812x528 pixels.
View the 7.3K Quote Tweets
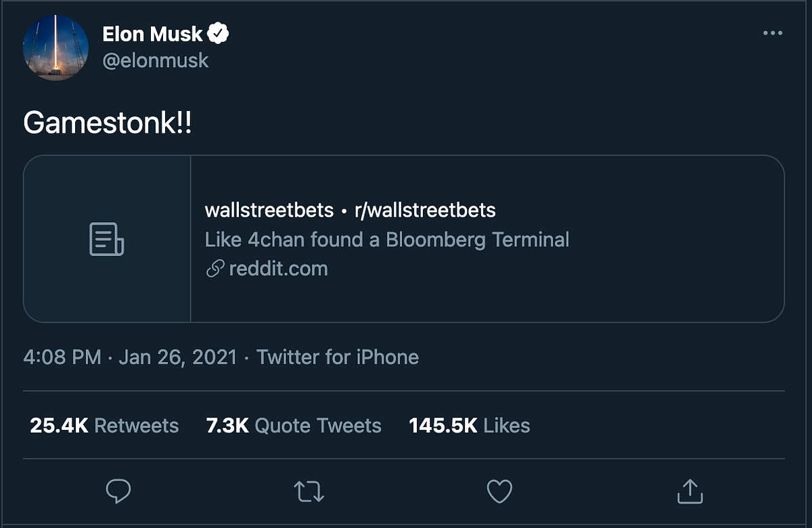pyautogui.click(x=294, y=425)
